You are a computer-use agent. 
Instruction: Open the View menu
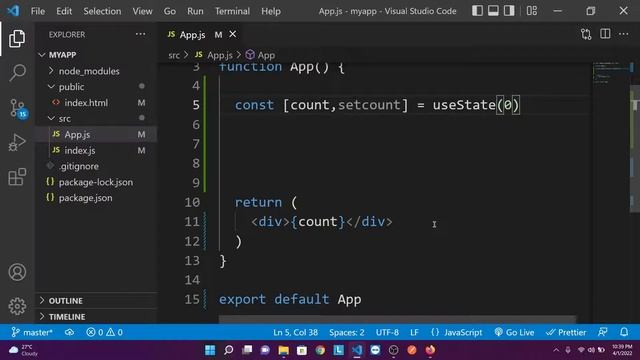click(x=142, y=11)
